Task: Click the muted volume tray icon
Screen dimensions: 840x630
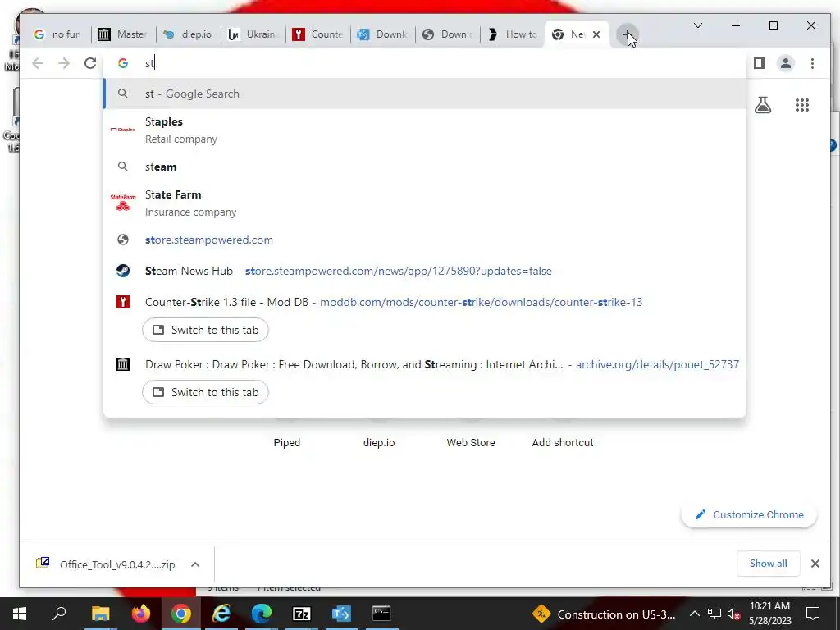Action: click(x=733, y=614)
